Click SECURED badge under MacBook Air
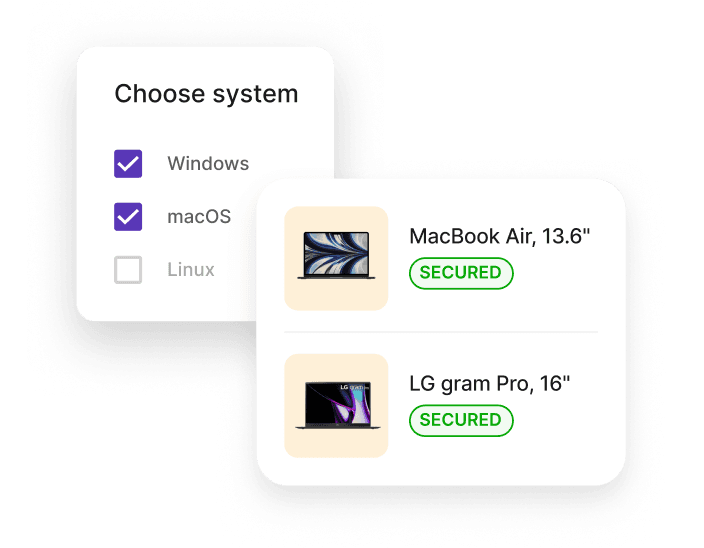The width and height of the screenshot is (704, 548). pyautogui.click(x=461, y=273)
